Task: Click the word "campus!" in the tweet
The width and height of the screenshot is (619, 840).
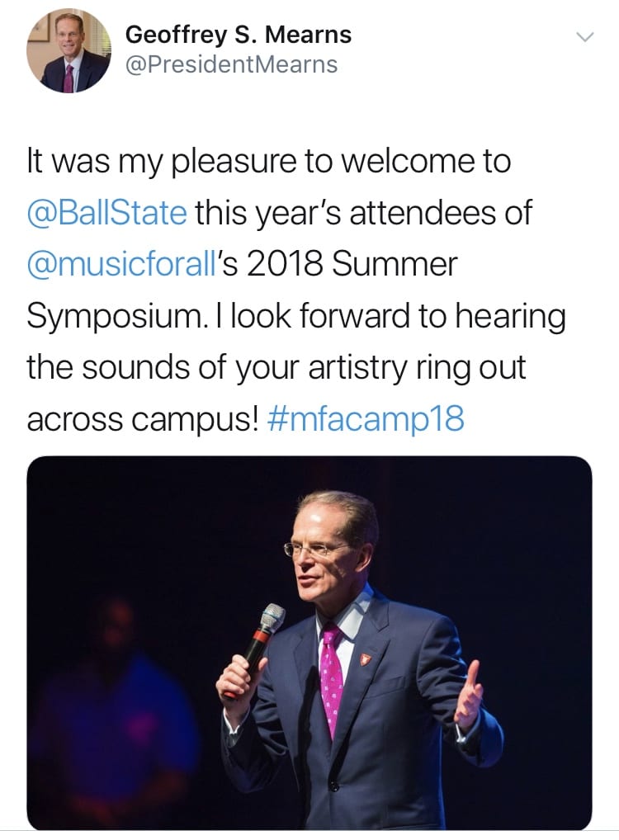Action: click(x=192, y=419)
